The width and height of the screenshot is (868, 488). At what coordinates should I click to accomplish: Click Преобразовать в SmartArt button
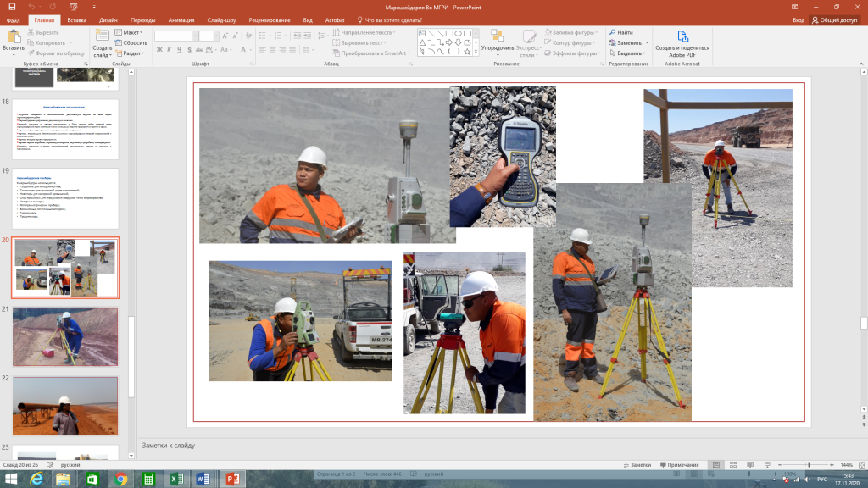370,53
